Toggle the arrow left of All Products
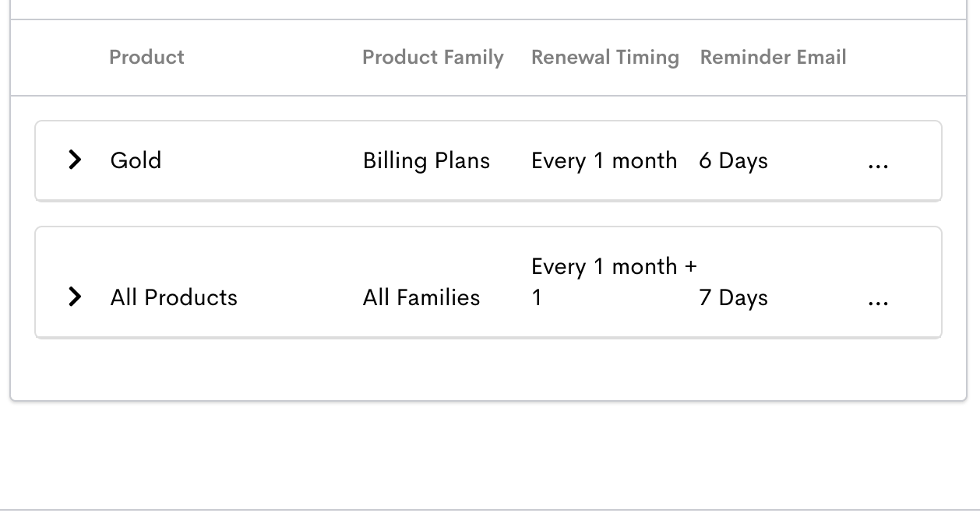Viewport: 980px width, 520px height. tap(75, 297)
